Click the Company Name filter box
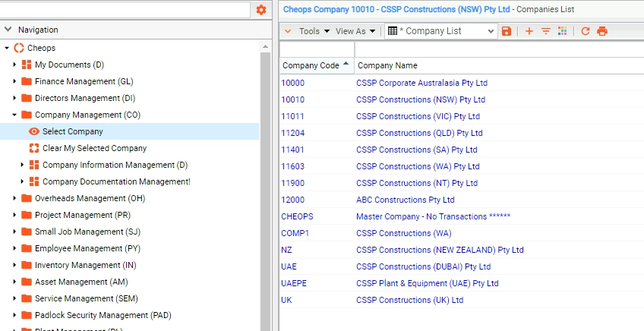The width and height of the screenshot is (644, 331). tap(500, 49)
